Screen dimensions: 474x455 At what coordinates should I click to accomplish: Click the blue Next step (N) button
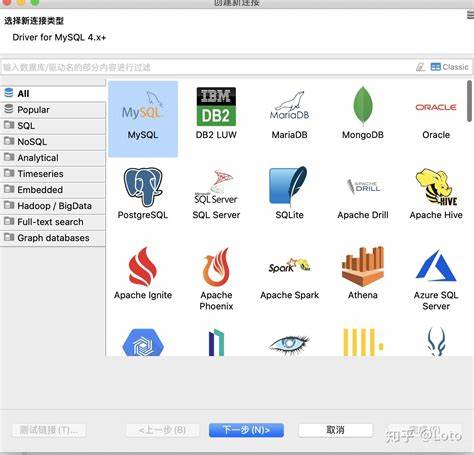coord(246,430)
